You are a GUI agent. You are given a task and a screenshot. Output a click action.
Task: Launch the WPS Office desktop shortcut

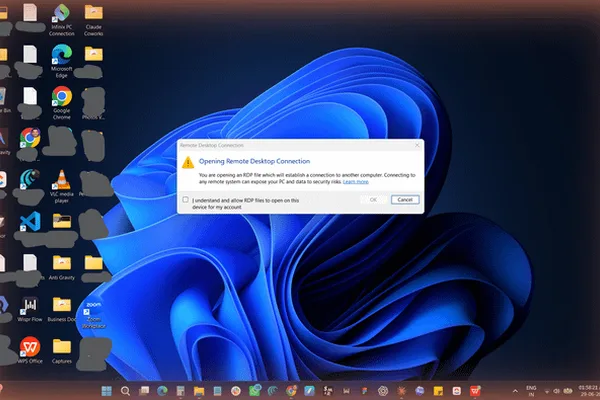point(30,350)
